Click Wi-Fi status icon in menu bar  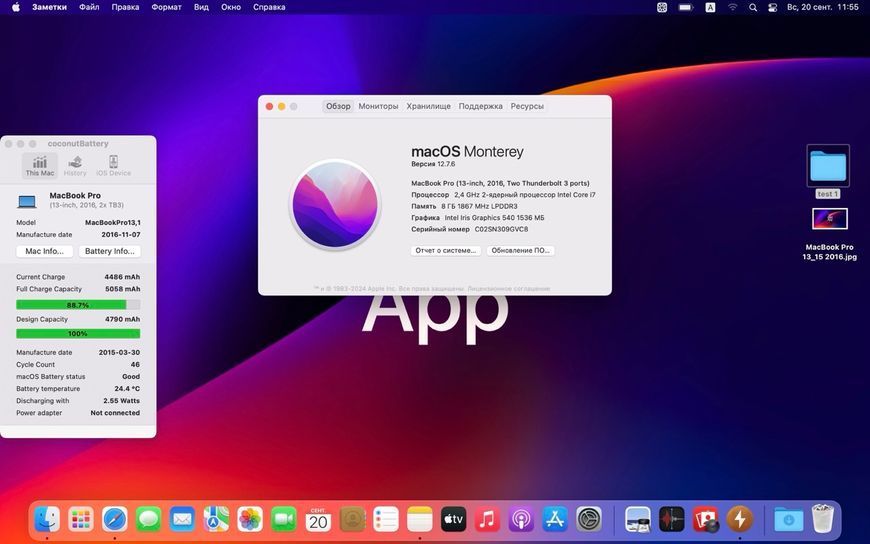[x=733, y=7]
